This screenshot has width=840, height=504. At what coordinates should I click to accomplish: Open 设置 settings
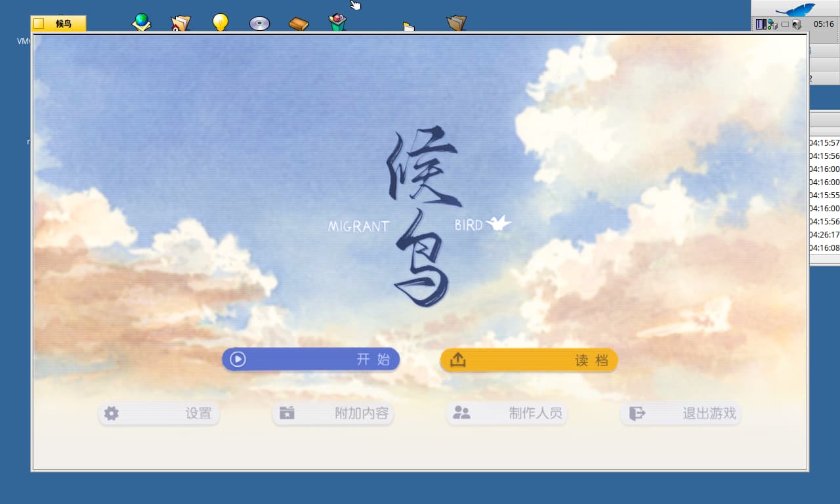[x=159, y=413]
